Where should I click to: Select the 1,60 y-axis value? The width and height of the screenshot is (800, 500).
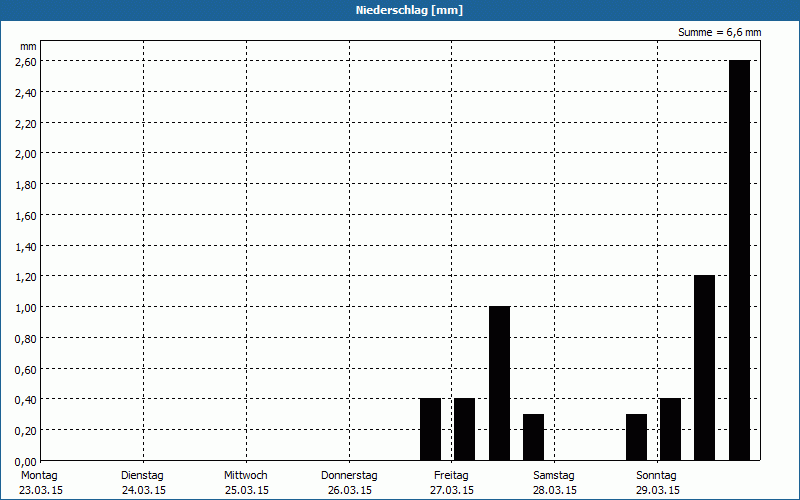[26, 216]
